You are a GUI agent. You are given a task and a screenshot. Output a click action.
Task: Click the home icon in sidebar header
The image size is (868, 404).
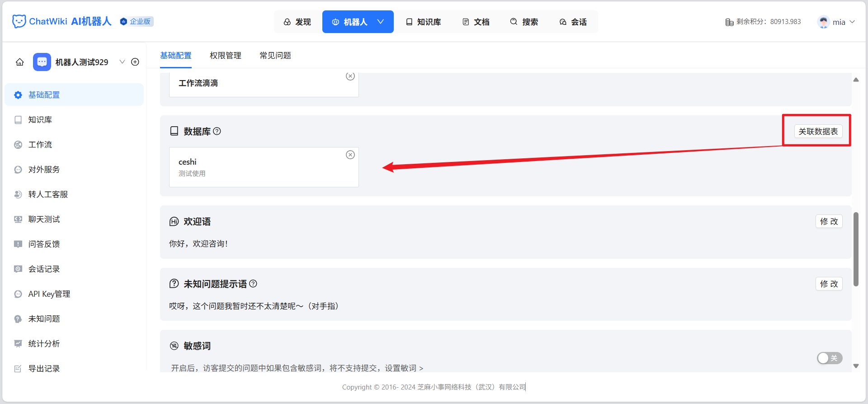[x=20, y=62]
